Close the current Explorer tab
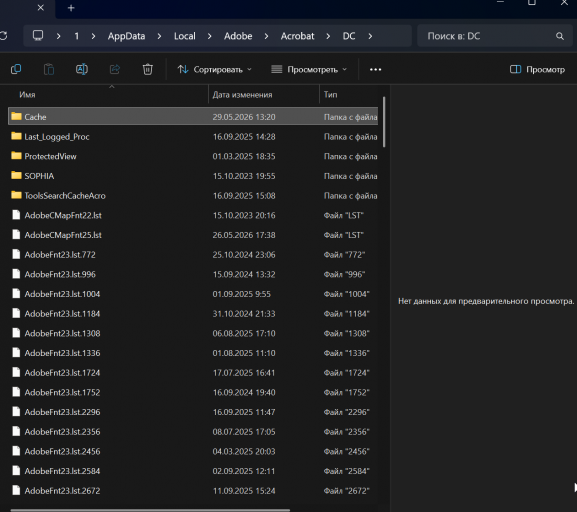Viewport: 577px width, 512px height. pos(41,7)
